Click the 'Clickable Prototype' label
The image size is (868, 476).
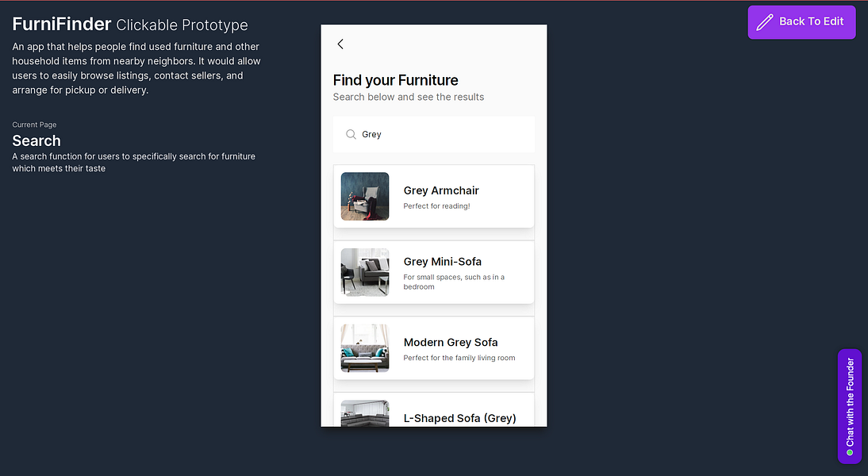pos(182,25)
